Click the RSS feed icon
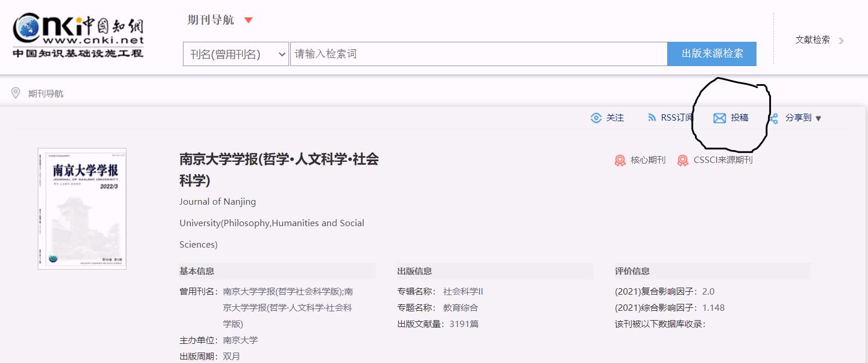868x363 pixels. (x=651, y=118)
